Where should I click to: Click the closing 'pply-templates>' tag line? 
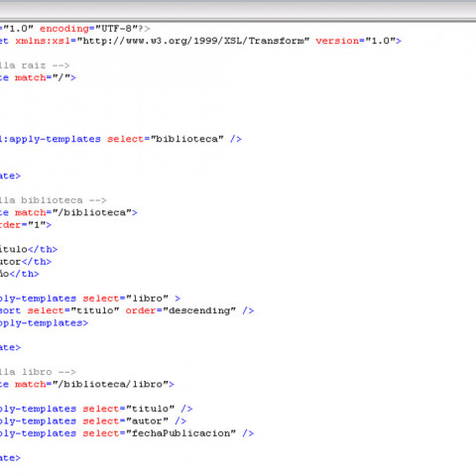point(44,323)
